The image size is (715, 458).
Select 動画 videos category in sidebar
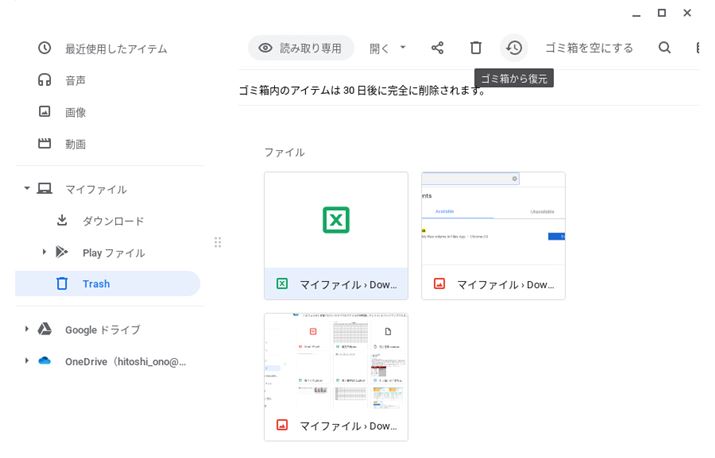(74, 144)
